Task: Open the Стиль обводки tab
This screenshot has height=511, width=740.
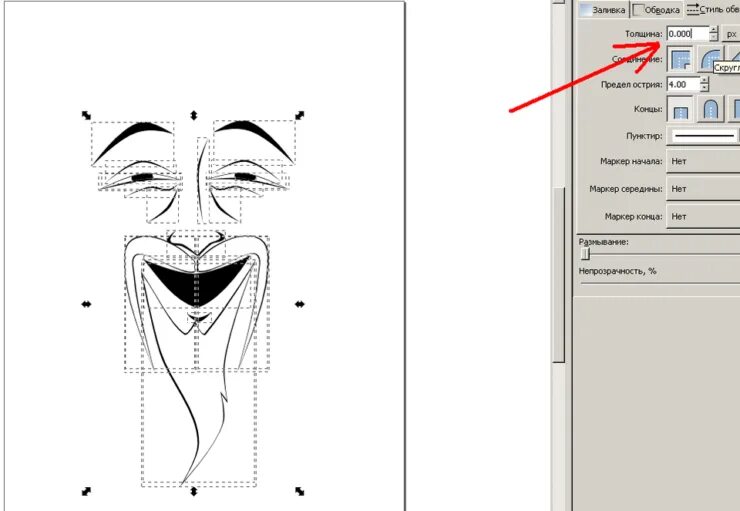Action: tap(712, 9)
